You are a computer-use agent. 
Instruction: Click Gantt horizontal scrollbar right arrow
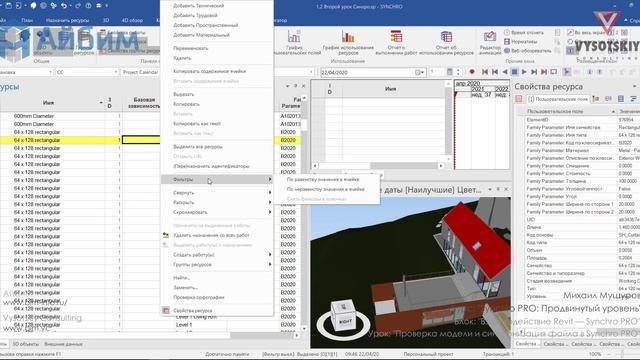coord(441,166)
